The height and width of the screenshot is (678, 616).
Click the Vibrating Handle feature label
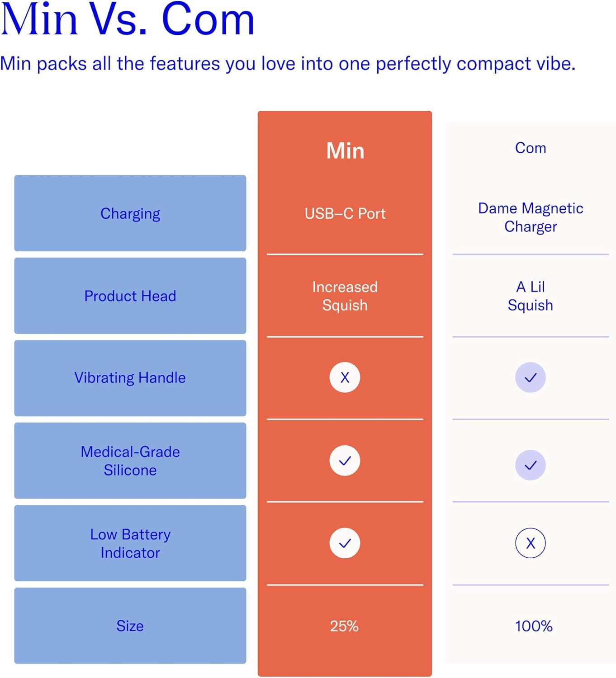[x=130, y=378]
